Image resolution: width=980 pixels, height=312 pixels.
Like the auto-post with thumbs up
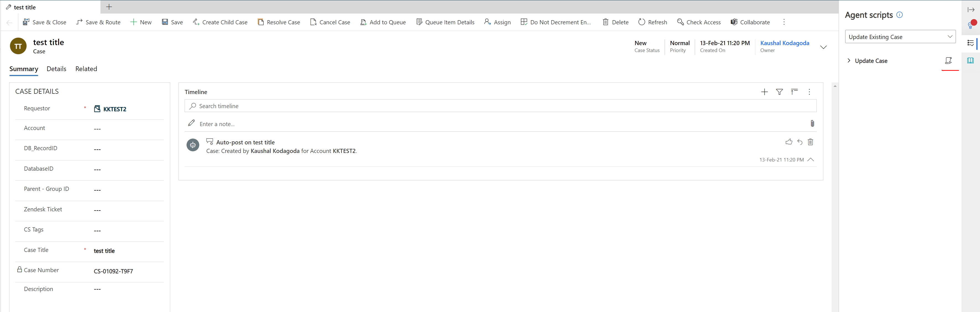(789, 142)
